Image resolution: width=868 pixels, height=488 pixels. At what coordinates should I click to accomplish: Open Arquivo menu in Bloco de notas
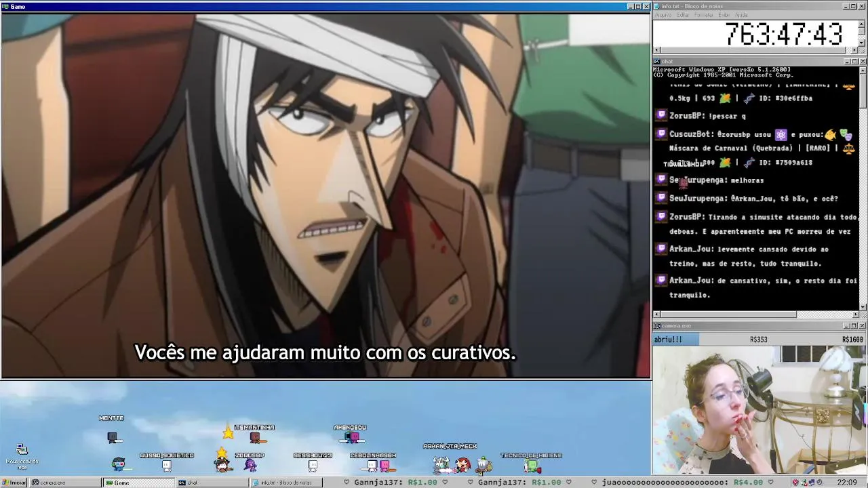click(663, 15)
